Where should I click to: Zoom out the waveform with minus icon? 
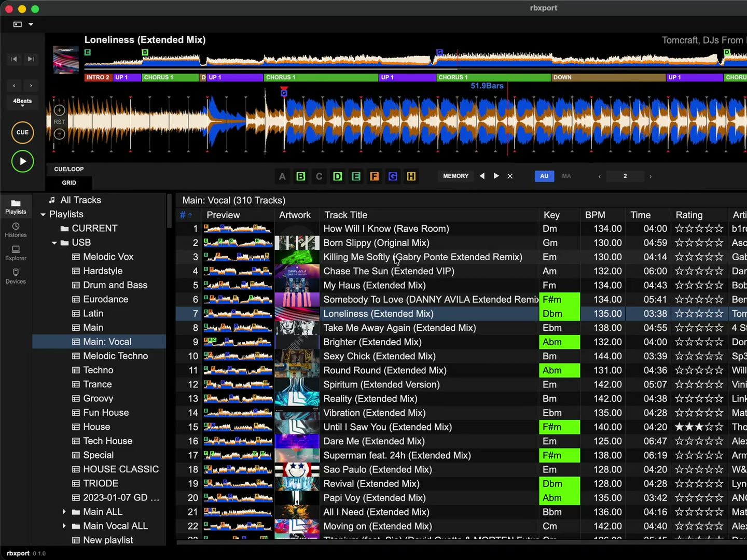(59, 134)
